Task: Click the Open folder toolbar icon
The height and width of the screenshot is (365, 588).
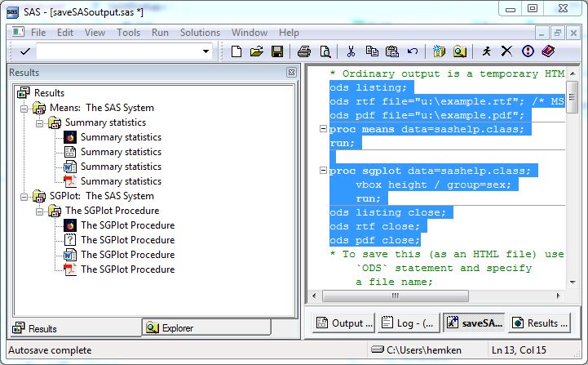Action: [257, 51]
